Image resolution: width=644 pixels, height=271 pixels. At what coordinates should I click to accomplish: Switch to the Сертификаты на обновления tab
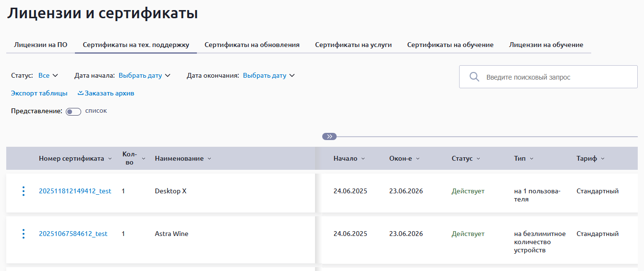(x=252, y=45)
